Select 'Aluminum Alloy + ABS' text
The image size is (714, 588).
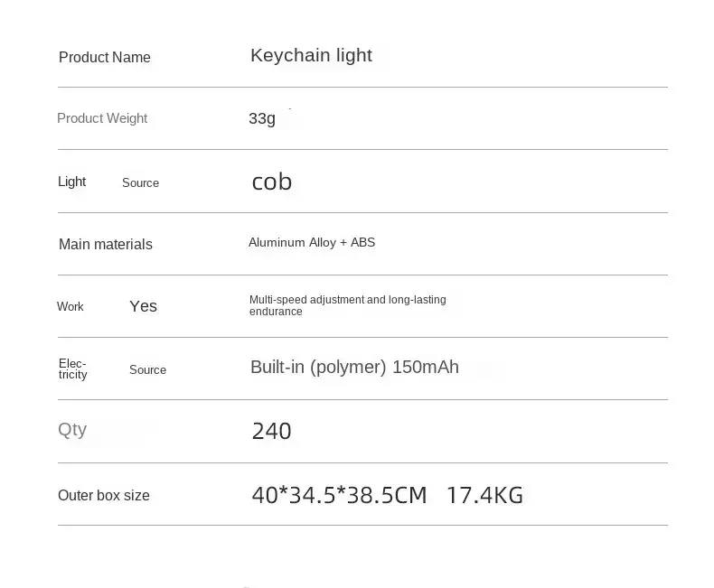click(x=312, y=242)
